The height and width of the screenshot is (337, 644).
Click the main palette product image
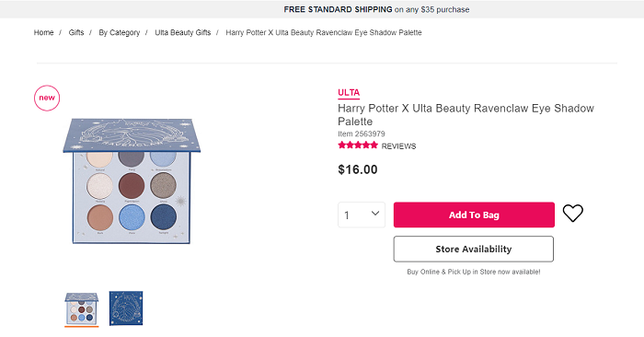coord(132,180)
